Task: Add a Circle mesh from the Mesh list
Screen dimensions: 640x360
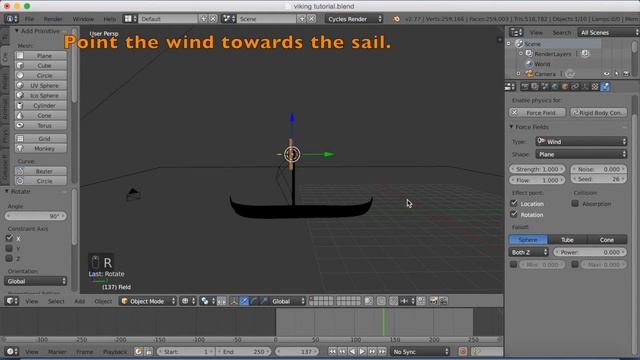Action: point(41,76)
